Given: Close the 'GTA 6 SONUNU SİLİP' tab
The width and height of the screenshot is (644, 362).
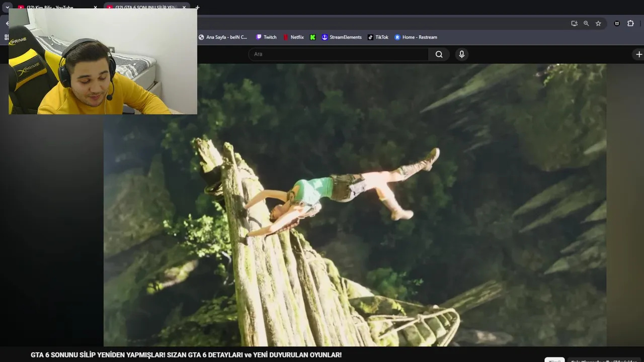Looking at the screenshot, I should [184, 8].
